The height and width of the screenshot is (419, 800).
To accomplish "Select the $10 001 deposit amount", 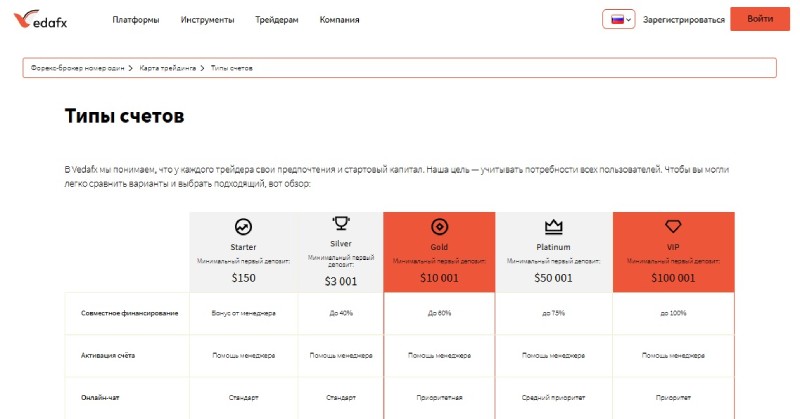I will point(439,278).
